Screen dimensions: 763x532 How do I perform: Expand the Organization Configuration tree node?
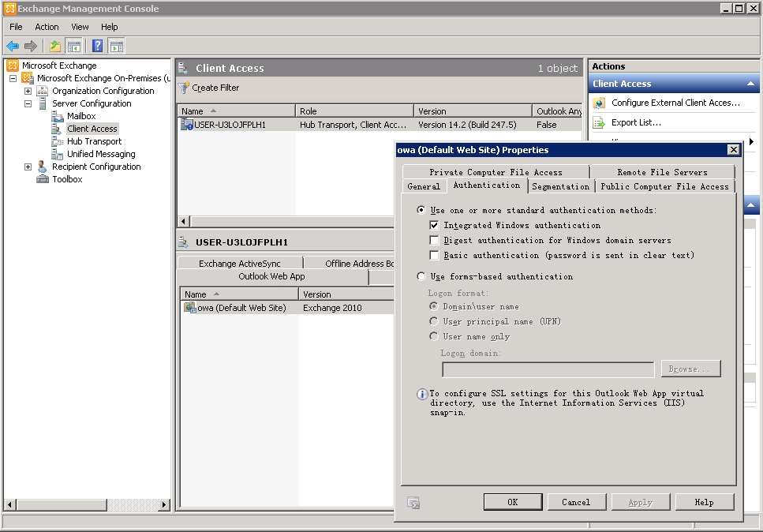coord(27,91)
